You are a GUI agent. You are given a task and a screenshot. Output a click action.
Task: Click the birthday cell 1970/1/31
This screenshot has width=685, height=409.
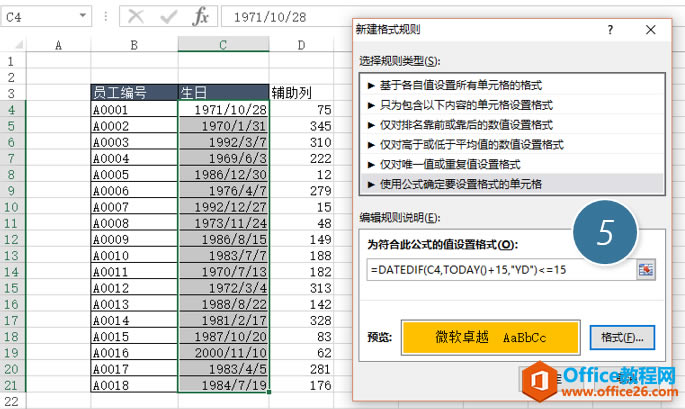[x=223, y=126]
